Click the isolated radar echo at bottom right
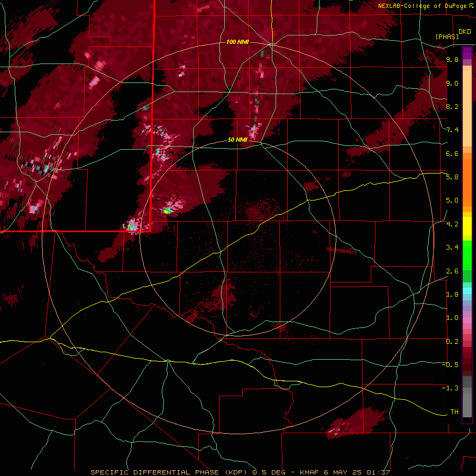The image size is (476, 476). coord(355,424)
